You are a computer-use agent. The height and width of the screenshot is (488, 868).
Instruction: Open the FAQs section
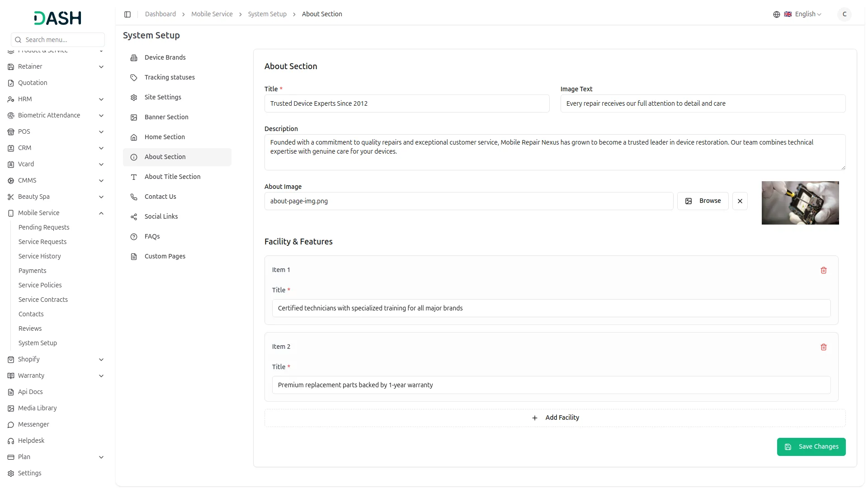151,236
